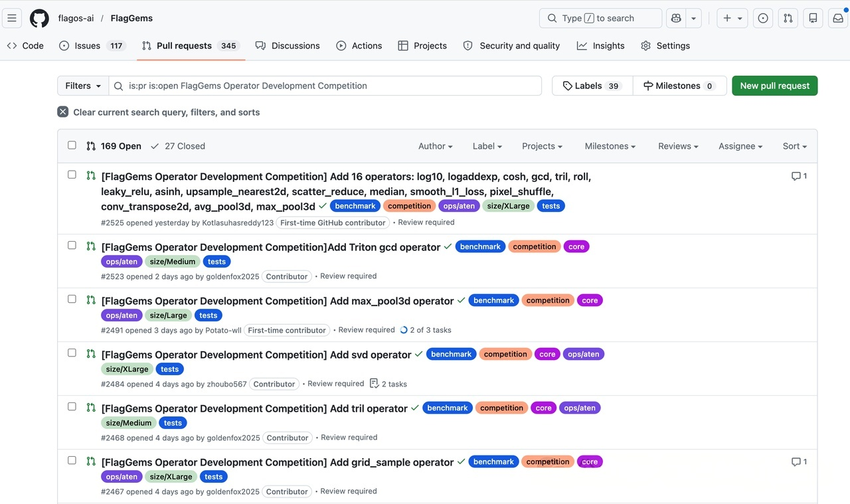The width and height of the screenshot is (850, 504).
Task: Open the Security and quality tab
Action: 511,46
